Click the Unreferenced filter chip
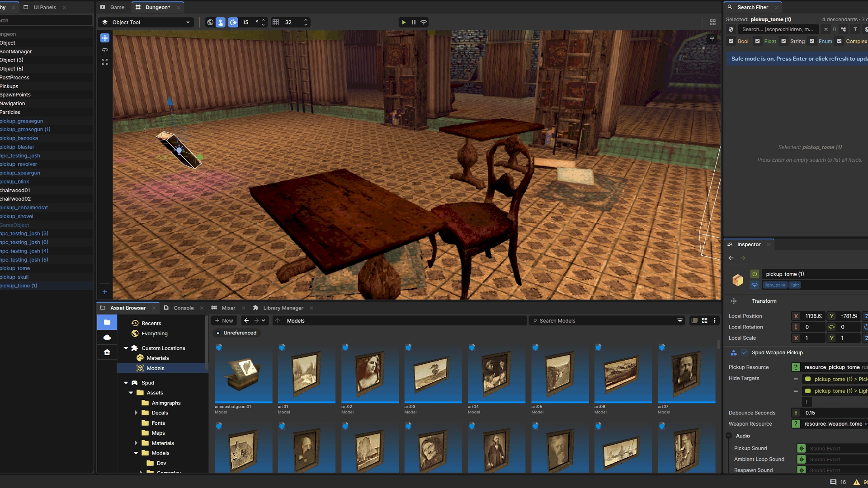Screen dimensions: 868x488 pos(236,333)
